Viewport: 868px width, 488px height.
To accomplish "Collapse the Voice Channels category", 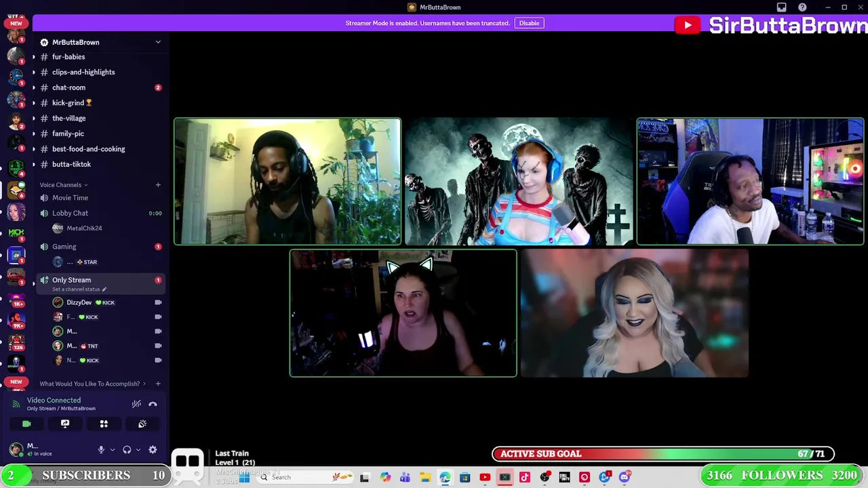I will pyautogui.click(x=63, y=184).
